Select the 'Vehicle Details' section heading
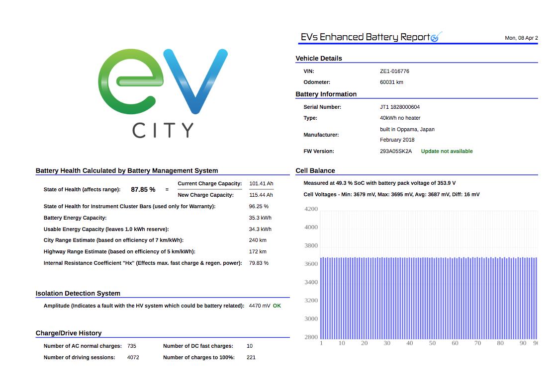Viewport: 555px width, 392px height. (x=319, y=58)
